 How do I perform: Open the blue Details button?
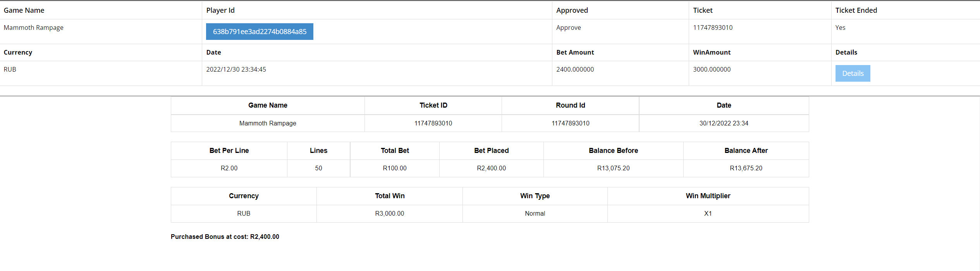[x=853, y=74]
